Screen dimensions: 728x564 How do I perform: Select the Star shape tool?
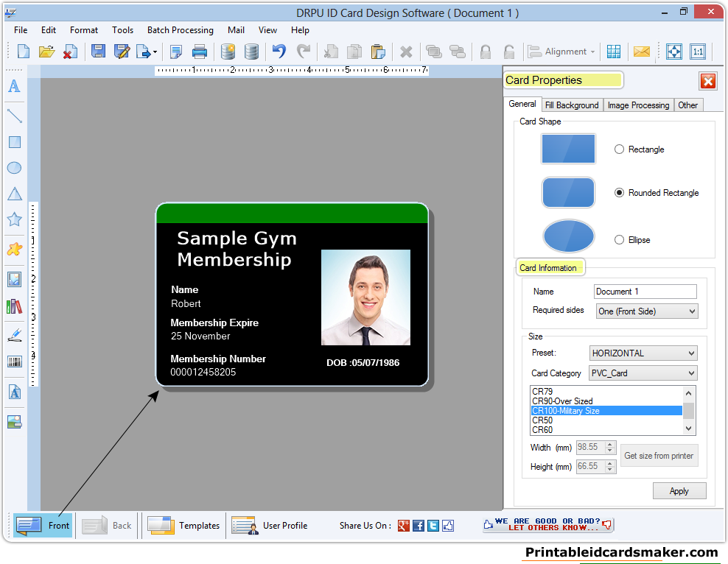[x=15, y=219]
